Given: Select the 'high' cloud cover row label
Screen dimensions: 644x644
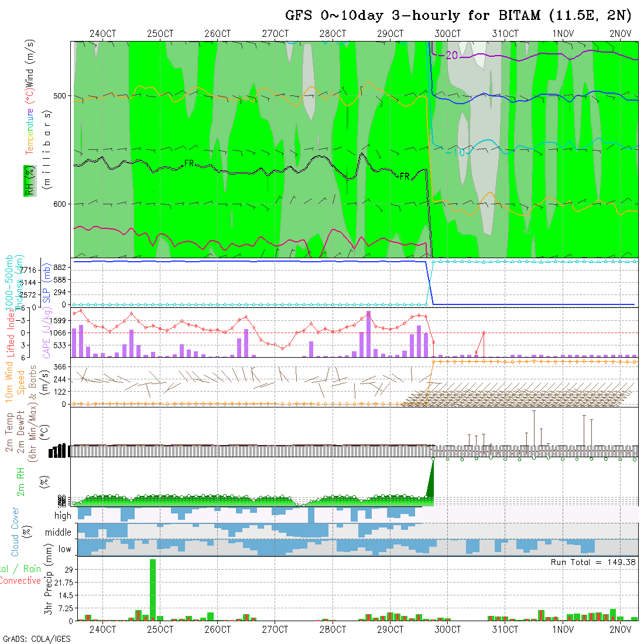Looking at the screenshot, I should pos(63,516).
